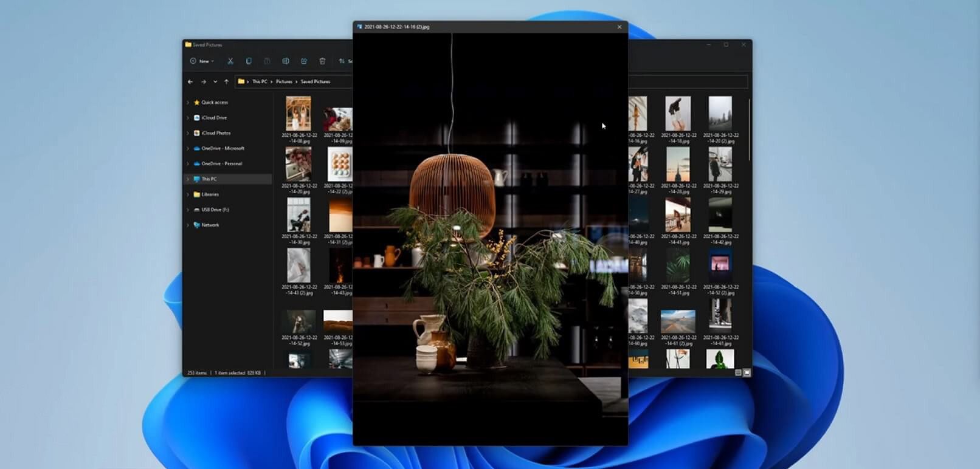Image resolution: width=980 pixels, height=469 pixels.
Task: Open iCloud Photos in the navigation pane
Action: tap(216, 133)
